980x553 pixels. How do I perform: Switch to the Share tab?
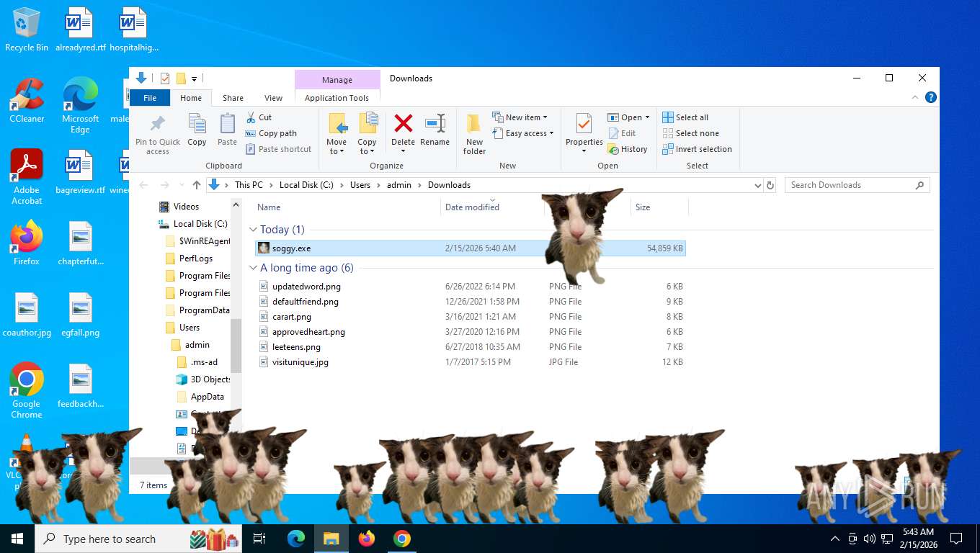pos(233,98)
